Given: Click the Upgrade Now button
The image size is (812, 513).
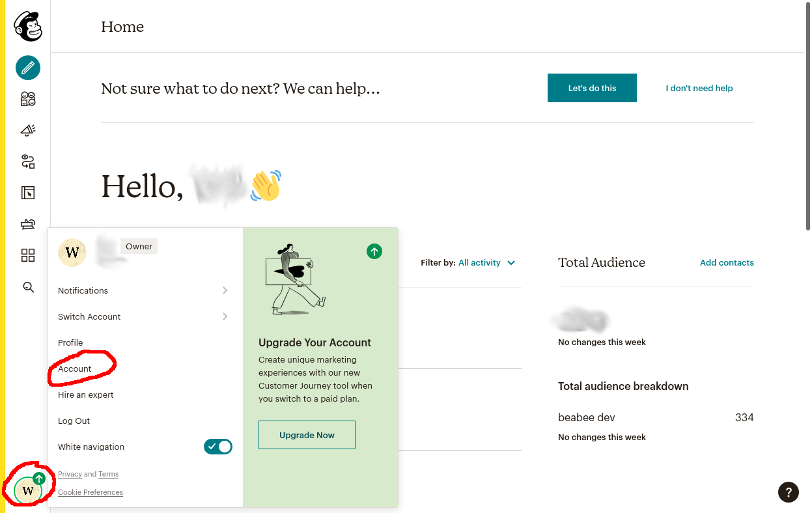Looking at the screenshot, I should (x=307, y=435).
